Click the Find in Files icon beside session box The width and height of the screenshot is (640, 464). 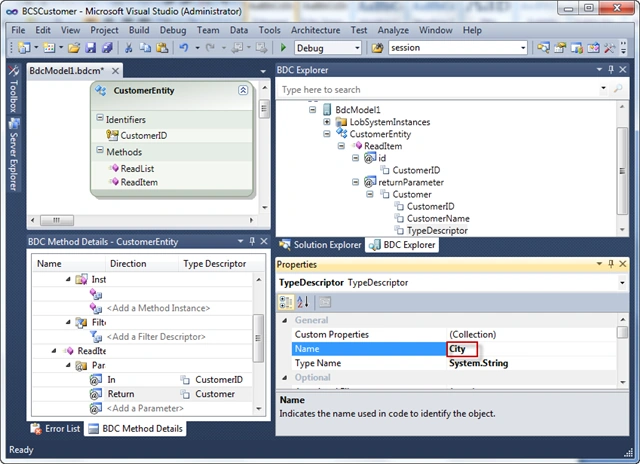pos(377,48)
